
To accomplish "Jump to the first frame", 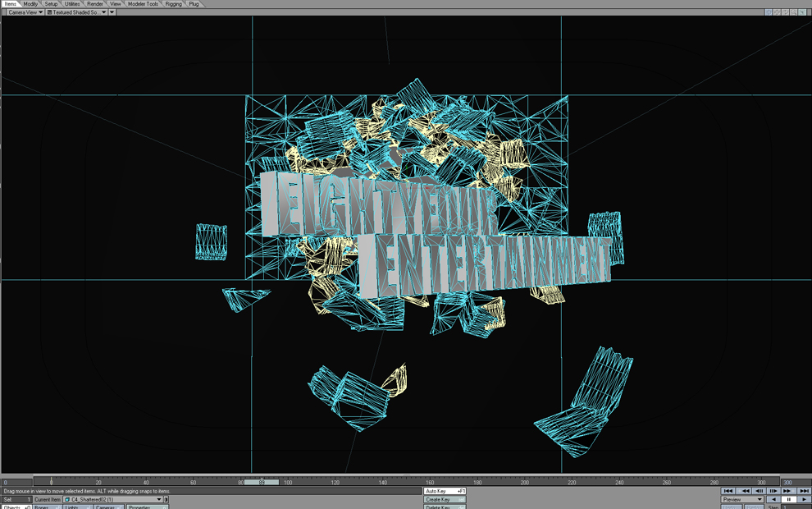I will point(728,491).
